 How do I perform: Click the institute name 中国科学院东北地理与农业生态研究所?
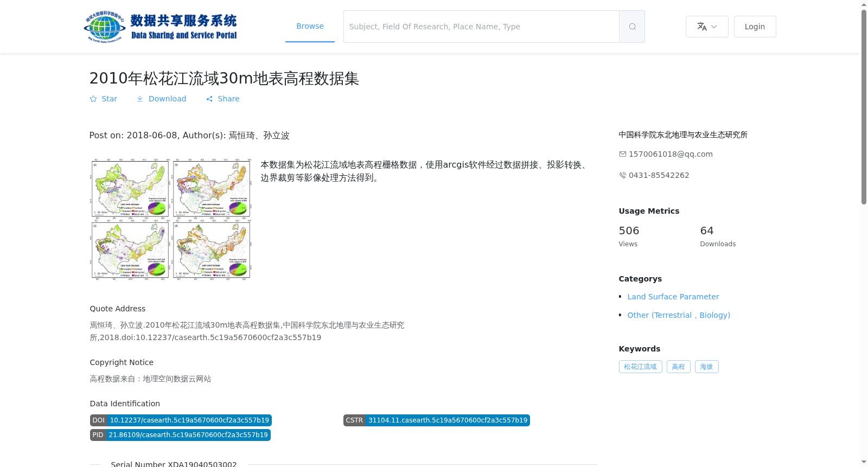click(x=683, y=135)
